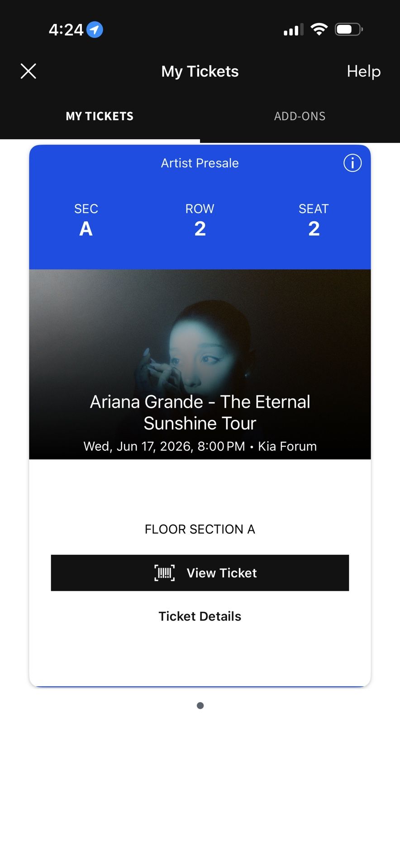Image resolution: width=400 pixels, height=868 pixels.
Task: Tap the event date and venue text
Action: coord(200,447)
